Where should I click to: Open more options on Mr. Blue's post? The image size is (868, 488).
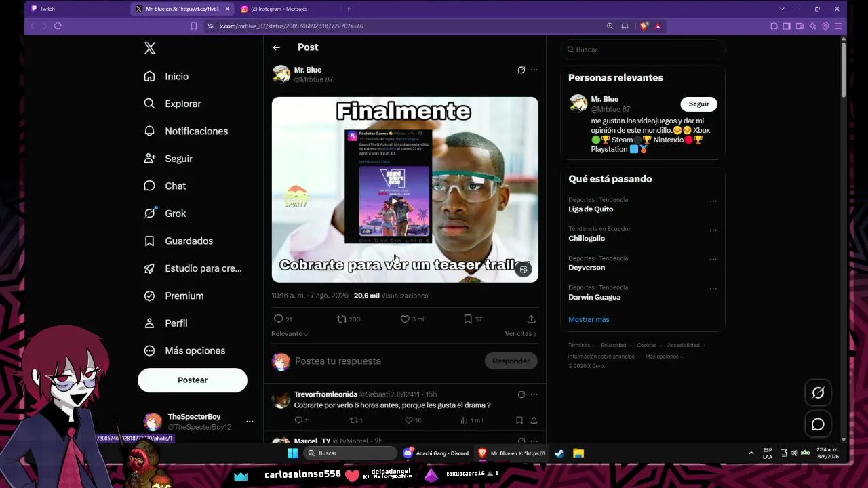coord(534,70)
